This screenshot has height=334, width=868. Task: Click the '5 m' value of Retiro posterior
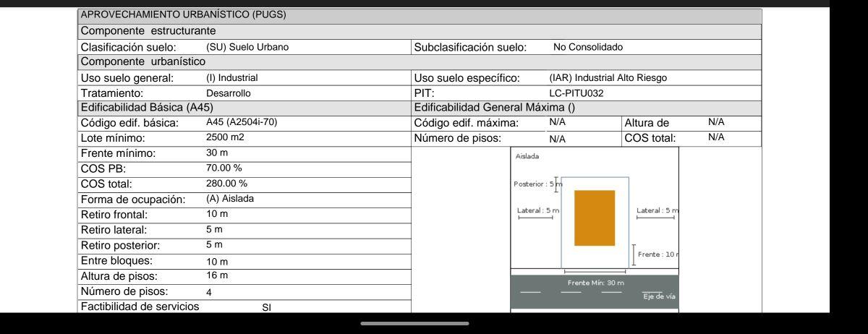(214, 244)
